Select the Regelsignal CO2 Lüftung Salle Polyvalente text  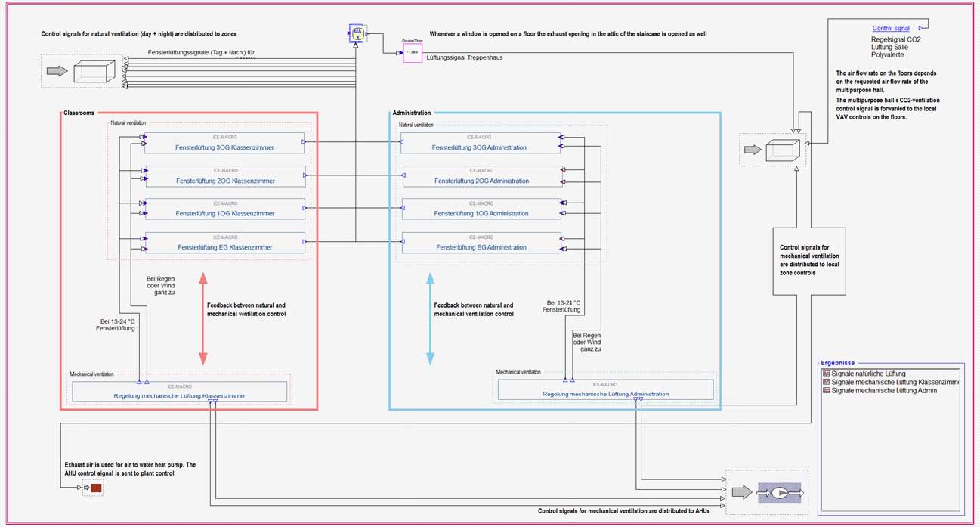pos(896,47)
